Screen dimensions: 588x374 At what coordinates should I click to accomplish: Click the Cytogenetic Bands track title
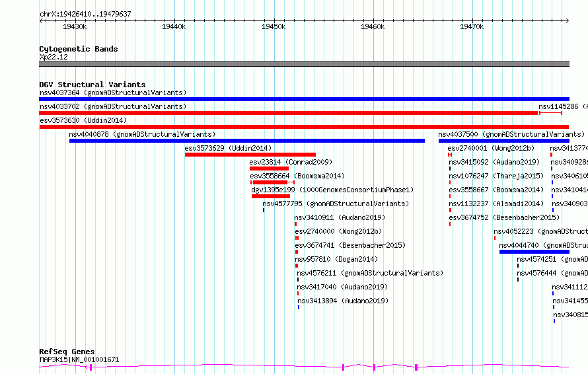pos(79,49)
